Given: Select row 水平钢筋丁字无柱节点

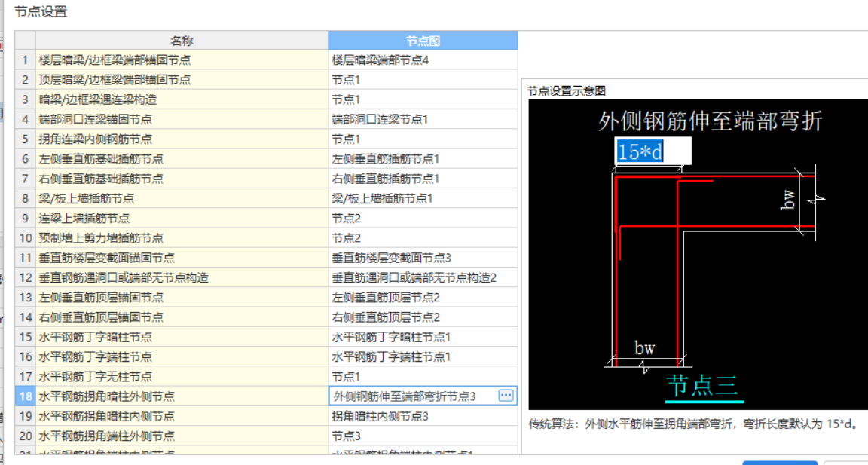Looking at the screenshot, I should click(182, 376).
